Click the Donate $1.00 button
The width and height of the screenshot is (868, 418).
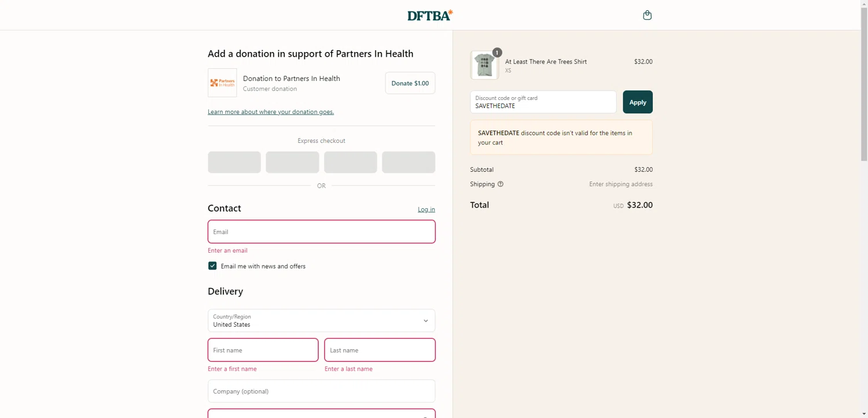(410, 83)
